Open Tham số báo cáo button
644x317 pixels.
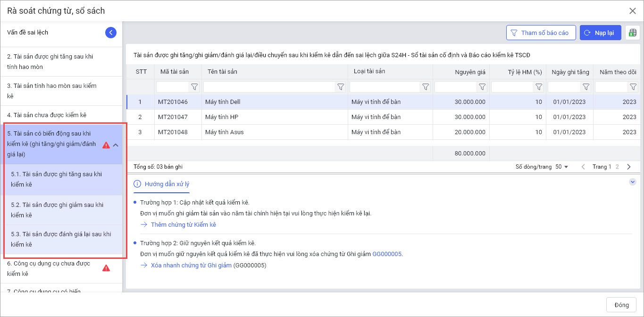pyautogui.click(x=541, y=33)
